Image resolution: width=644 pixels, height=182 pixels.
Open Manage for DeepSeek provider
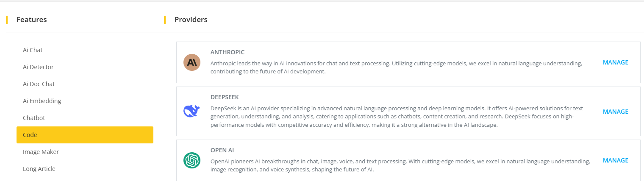615,112
